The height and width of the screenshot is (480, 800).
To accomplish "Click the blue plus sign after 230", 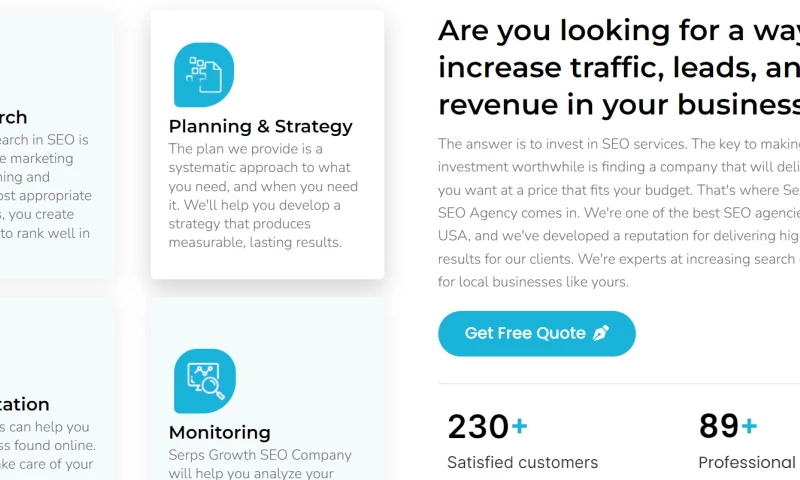I will (520, 427).
